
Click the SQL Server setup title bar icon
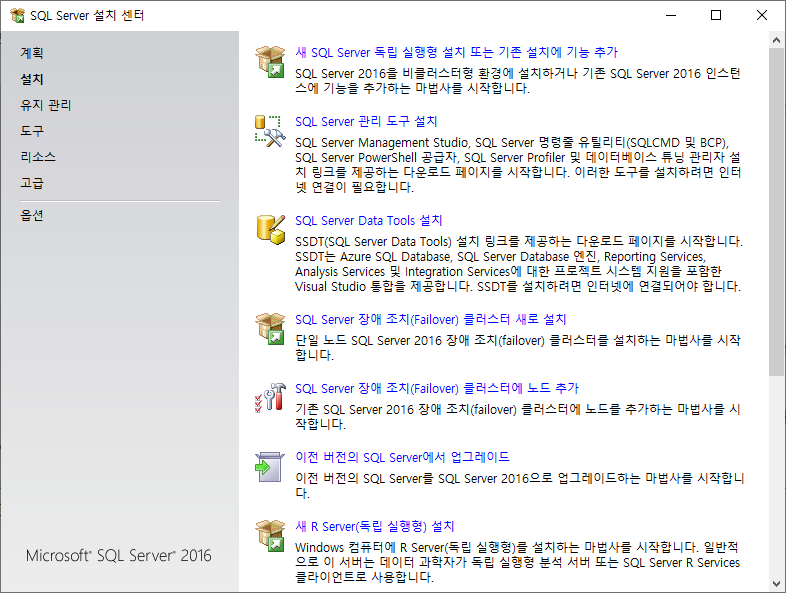click(17, 16)
